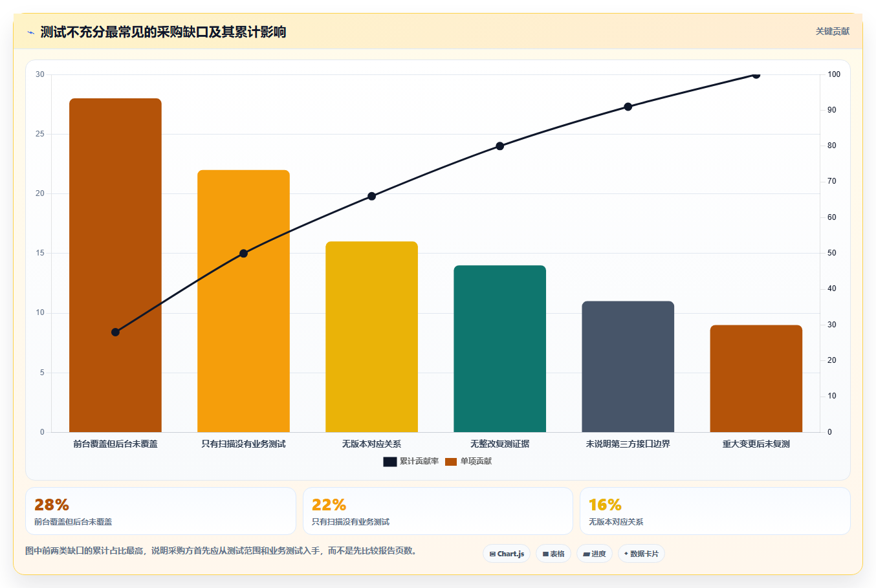Click x-axis label 未说明第三方接口边界

pos(628,444)
